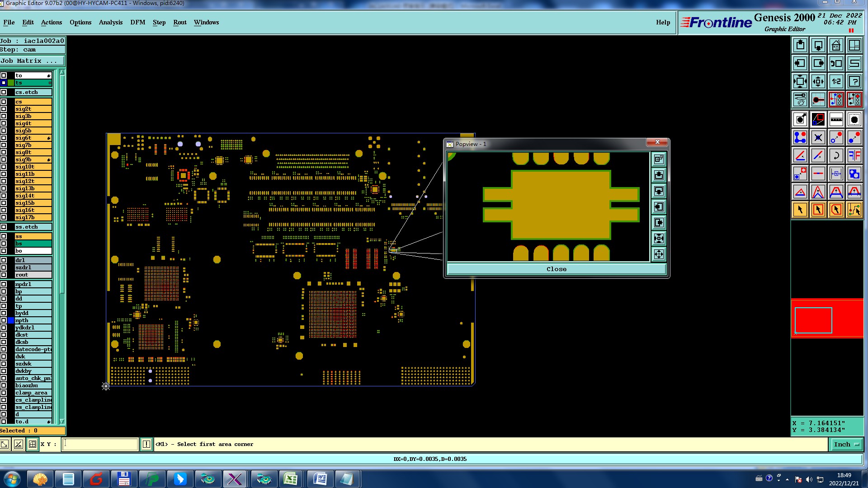The image size is (868, 488).
Task: Toggle display checkbox for layer ss.etch
Action: pyautogui.click(x=4, y=227)
